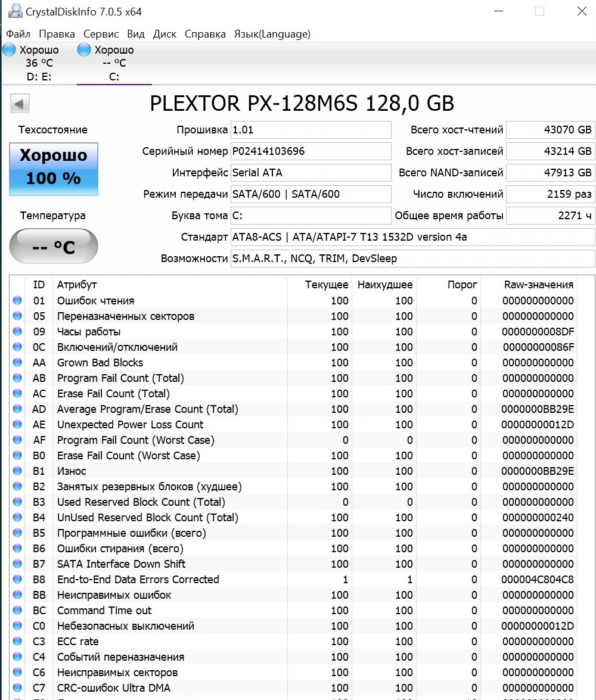The image size is (596, 700).
Task: Click the -- °C temperature button
Action: pos(54,246)
